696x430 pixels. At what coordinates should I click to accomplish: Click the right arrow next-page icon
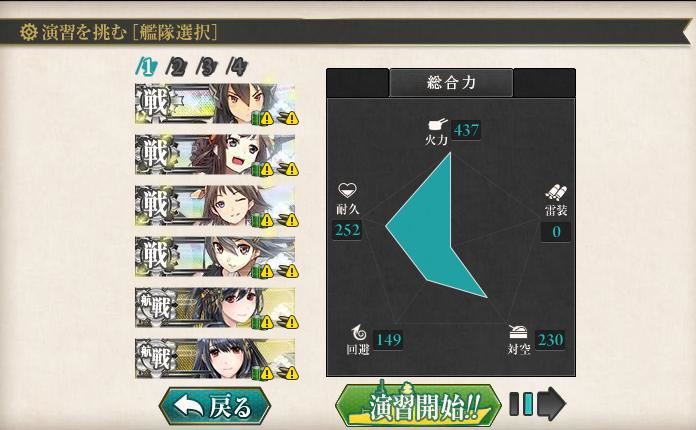tap(551, 403)
